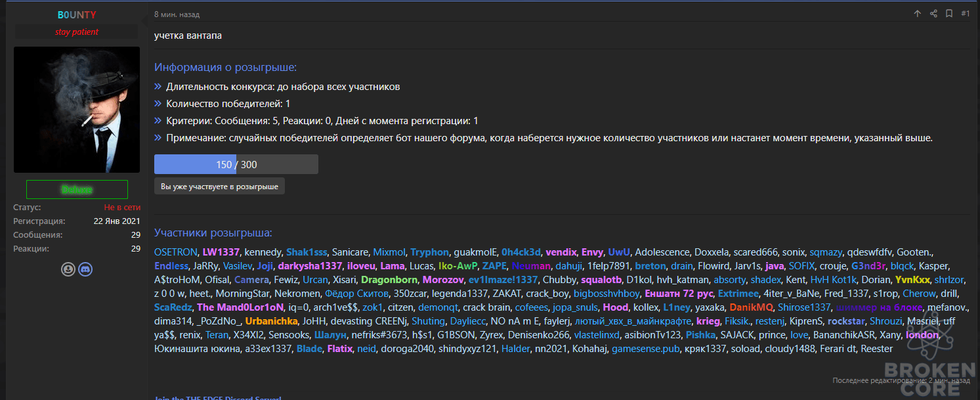Bookmark this post with the bookmark icon
Image resolution: width=980 pixels, height=400 pixels.
(949, 14)
